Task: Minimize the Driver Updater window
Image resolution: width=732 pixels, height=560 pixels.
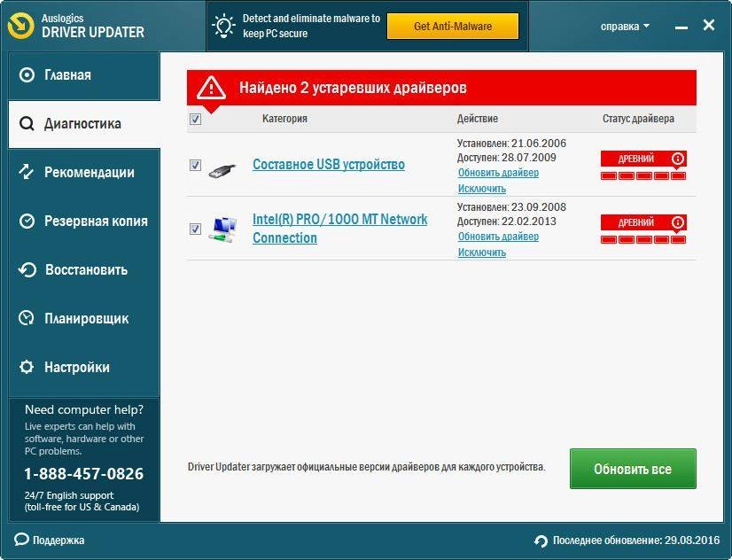Action: point(681,28)
